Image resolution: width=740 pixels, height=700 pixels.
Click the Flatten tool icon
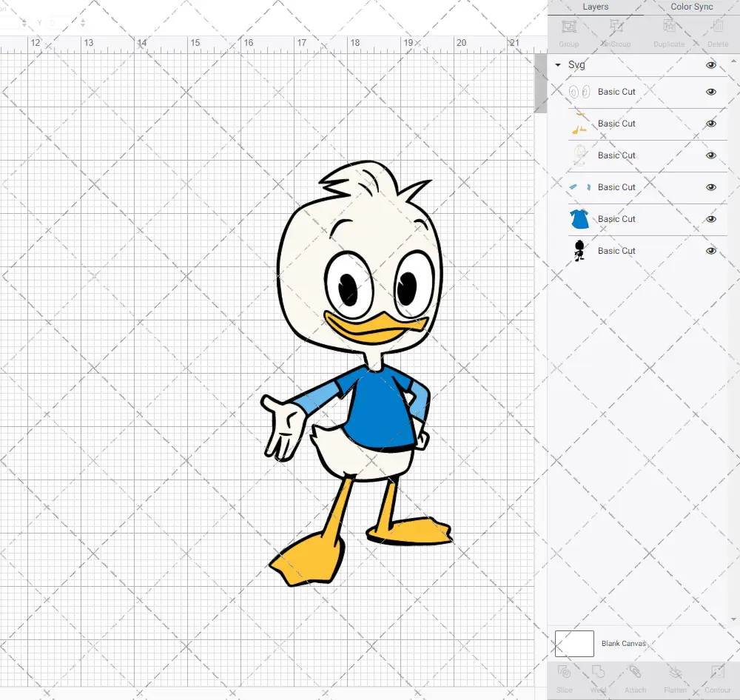[676, 672]
